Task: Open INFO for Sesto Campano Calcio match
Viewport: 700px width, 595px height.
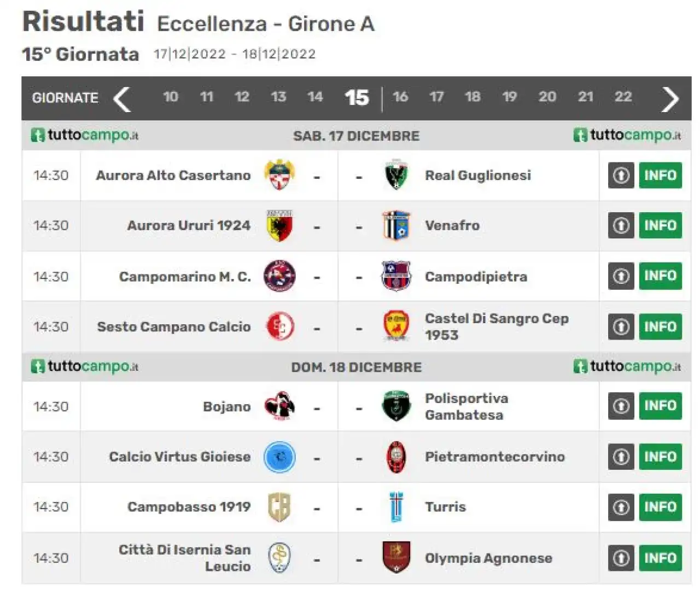Action: click(x=660, y=326)
